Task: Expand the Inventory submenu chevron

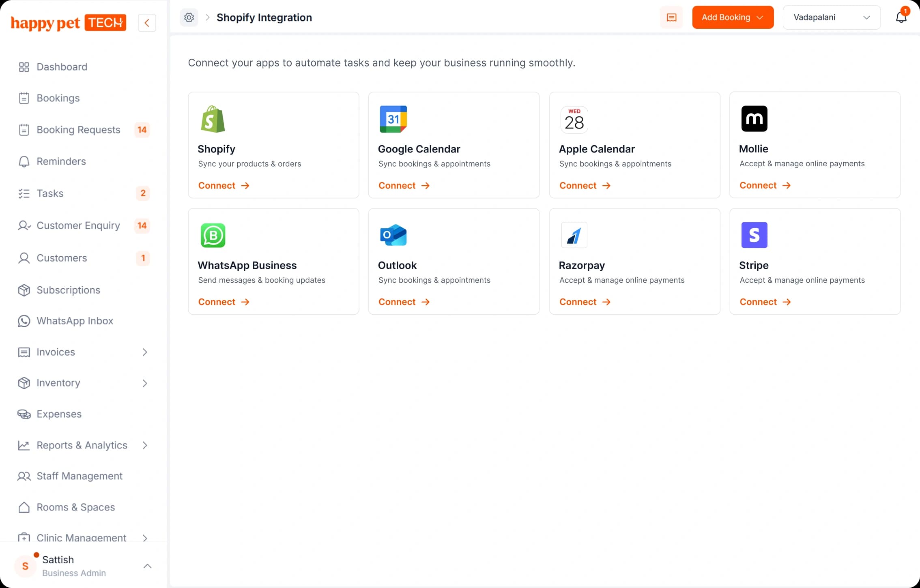Action: tap(145, 383)
